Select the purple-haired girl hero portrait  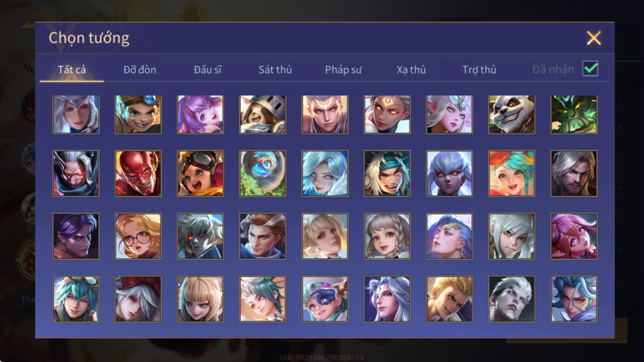click(x=200, y=114)
